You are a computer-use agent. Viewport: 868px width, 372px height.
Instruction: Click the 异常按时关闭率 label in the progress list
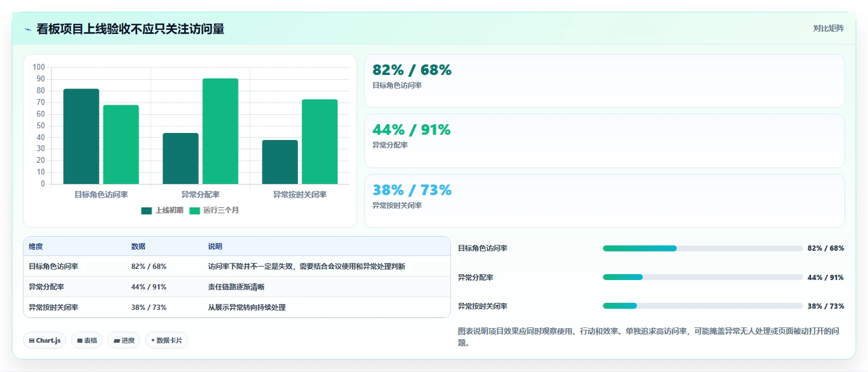[x=483, y=306]
